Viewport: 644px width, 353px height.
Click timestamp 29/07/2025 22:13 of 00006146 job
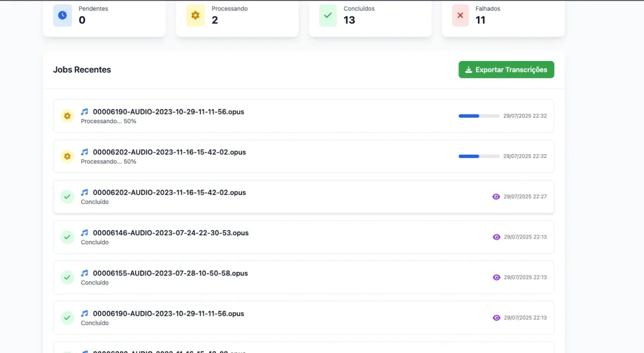click(x=525, y=237)
